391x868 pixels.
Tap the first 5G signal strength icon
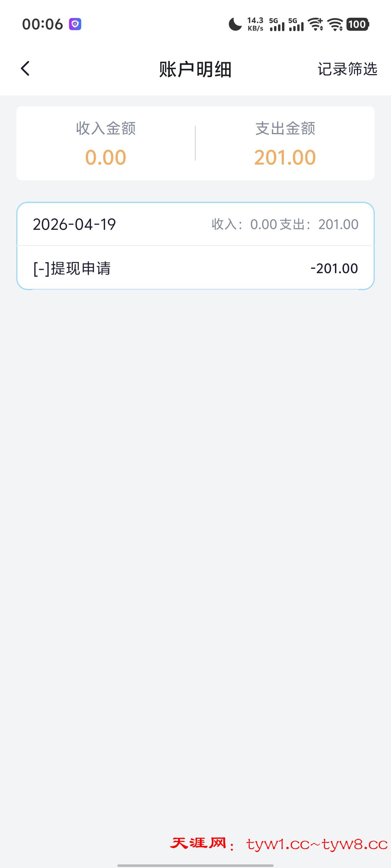pyautogui.click(x=277, y=24)
